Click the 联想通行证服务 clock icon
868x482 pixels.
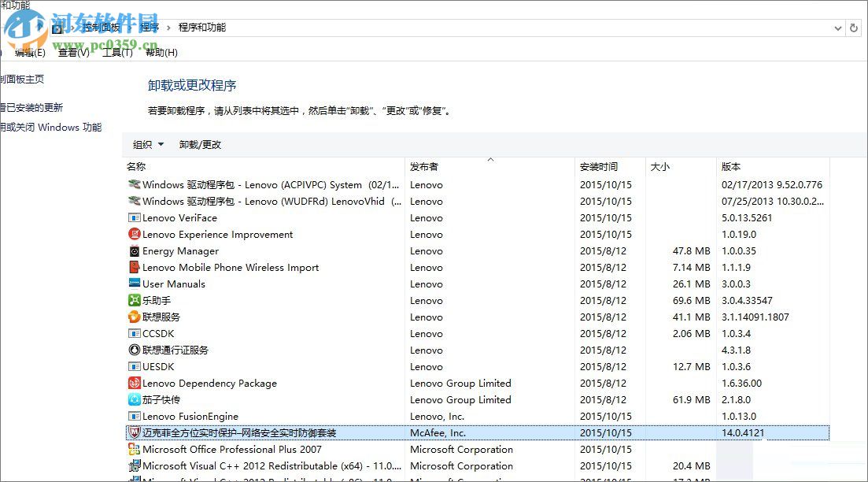[x=135, y=350]
